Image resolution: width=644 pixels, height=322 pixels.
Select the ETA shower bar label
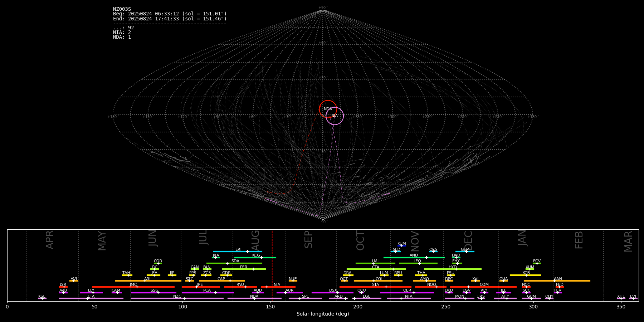(91, 297)
